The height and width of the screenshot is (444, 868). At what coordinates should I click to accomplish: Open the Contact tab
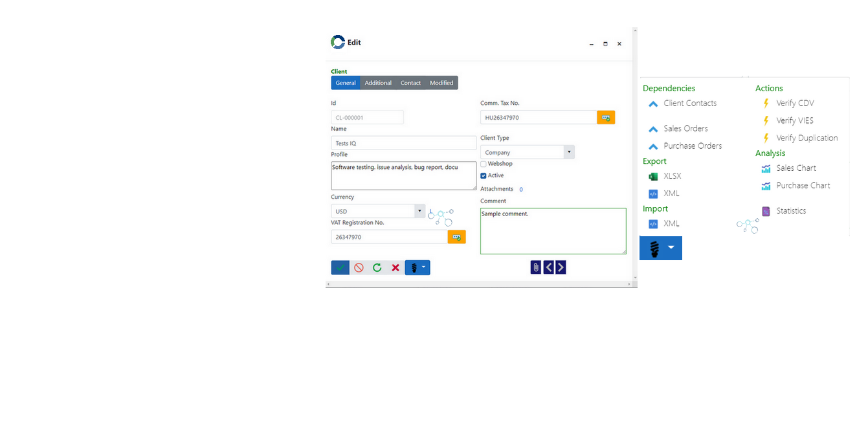(410, 83)
